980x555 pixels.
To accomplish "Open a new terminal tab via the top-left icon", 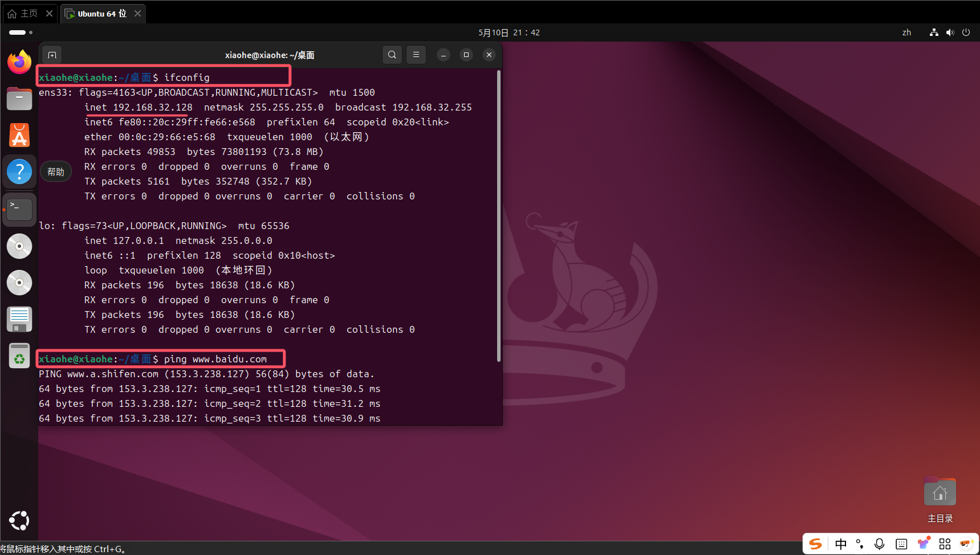I will [x=52, y=55].
